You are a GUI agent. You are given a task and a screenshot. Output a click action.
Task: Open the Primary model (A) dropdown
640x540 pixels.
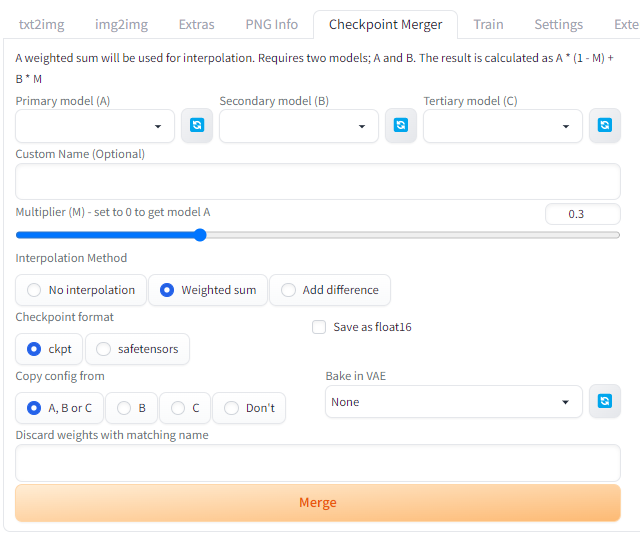pyautogui.click(x=95, y=126)
